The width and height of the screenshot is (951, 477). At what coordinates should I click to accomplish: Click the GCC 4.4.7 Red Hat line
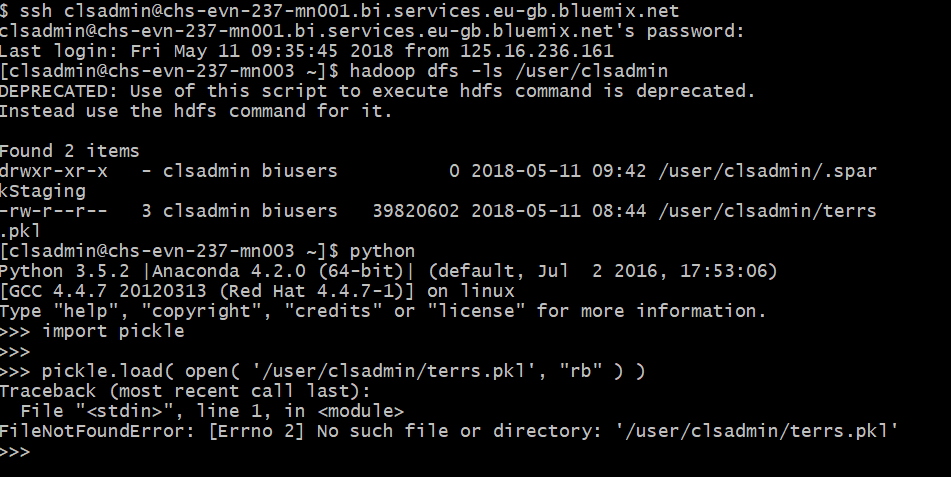click(257, 291)
